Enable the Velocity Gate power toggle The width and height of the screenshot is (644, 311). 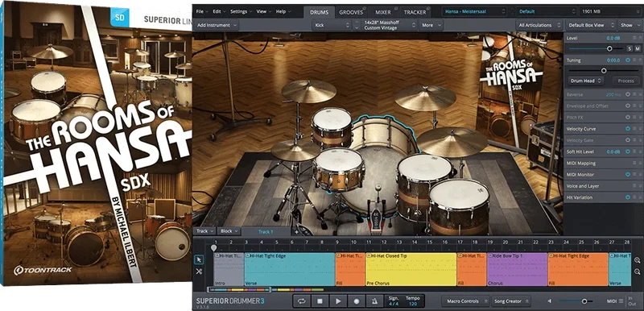tap(628, 140)
